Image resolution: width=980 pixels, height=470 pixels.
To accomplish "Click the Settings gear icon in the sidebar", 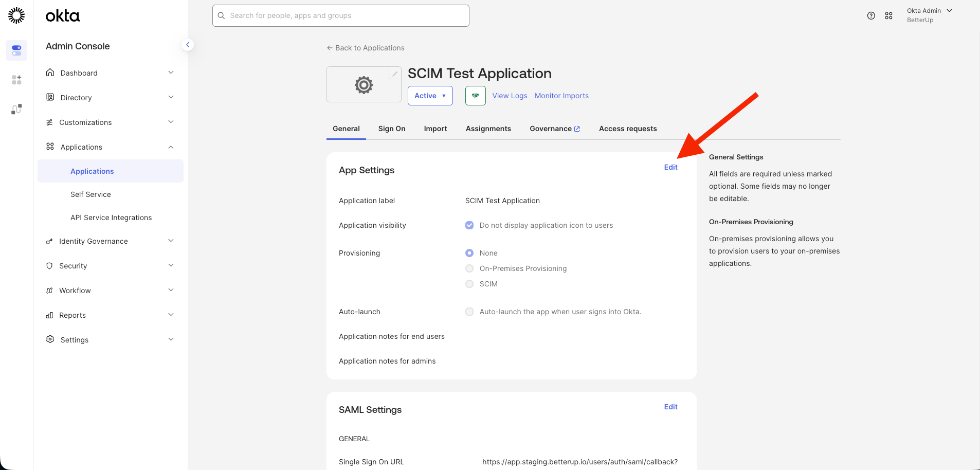I will (50, 339).
